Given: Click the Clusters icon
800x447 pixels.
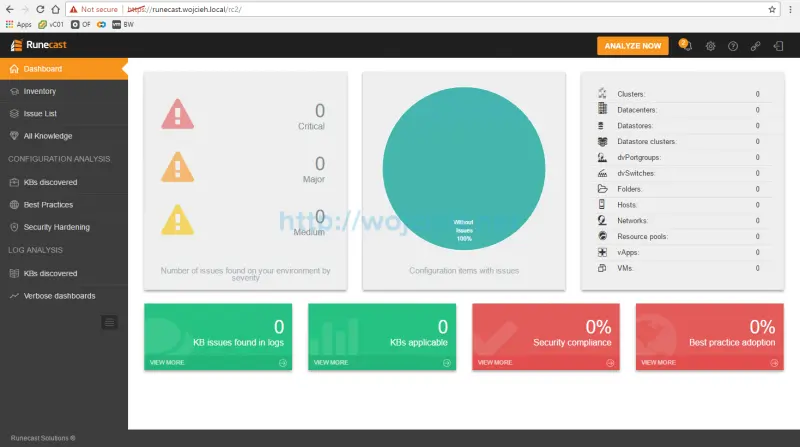Looking at the screenshot, I should click(x=602, y=93).
